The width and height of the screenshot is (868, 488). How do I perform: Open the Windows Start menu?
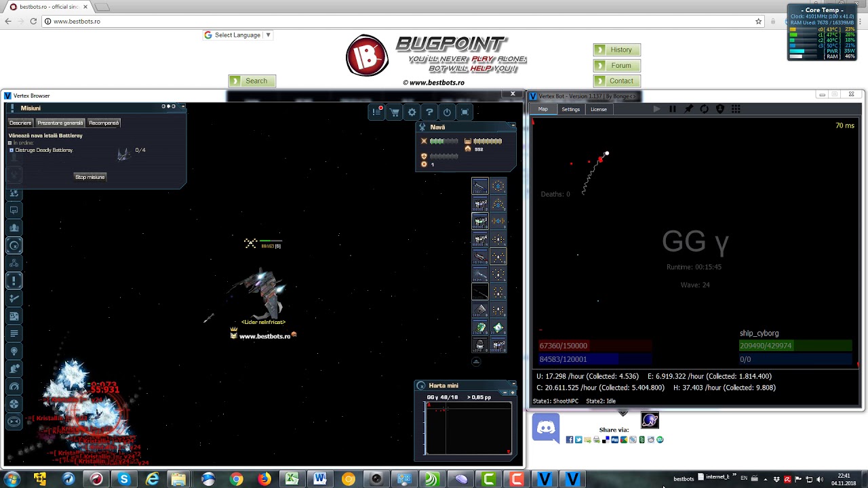(x=12, y=479)
